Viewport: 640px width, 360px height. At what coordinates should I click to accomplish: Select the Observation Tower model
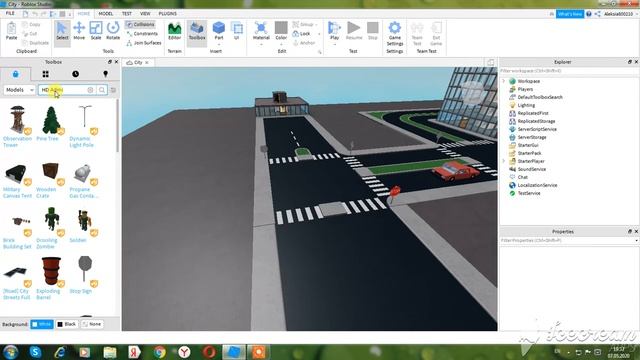click(17, 127)
